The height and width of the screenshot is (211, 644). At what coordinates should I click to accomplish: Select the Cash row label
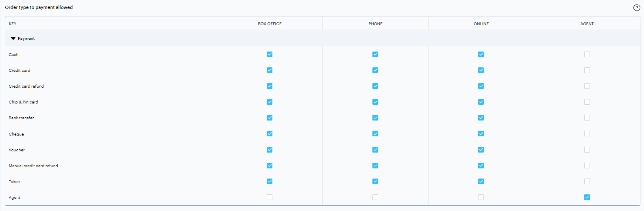13,55
